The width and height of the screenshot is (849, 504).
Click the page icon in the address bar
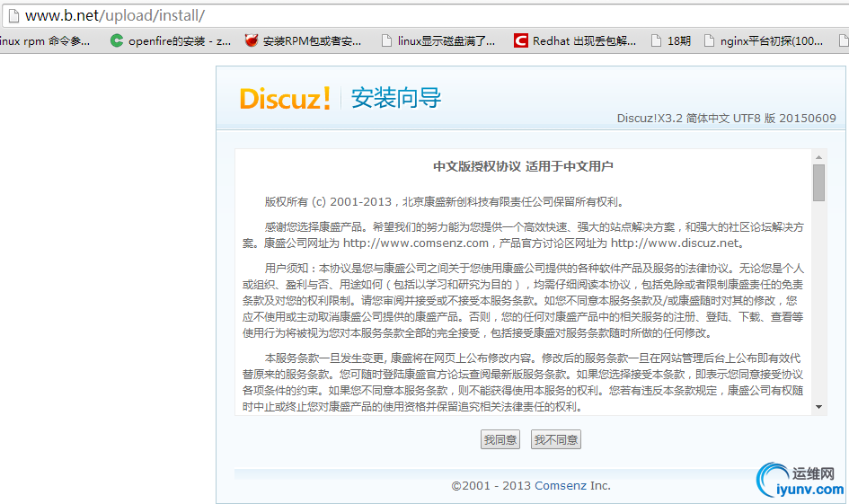click(x=13, y=15)
